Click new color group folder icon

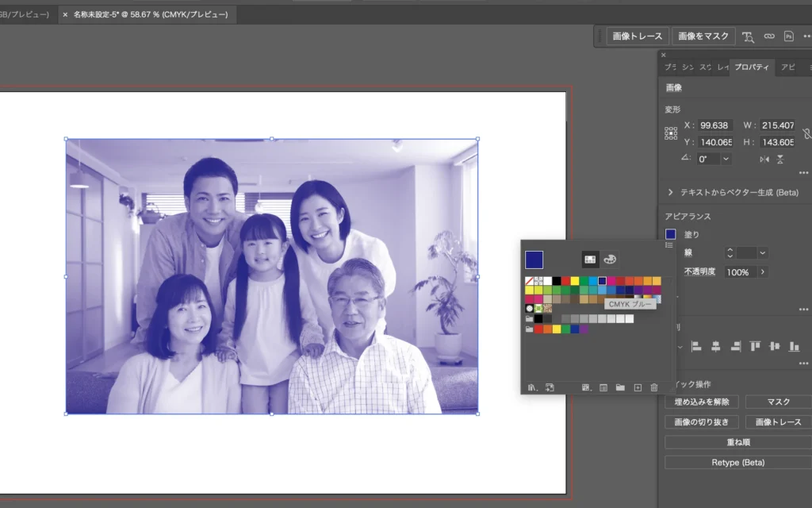coord(620,387)
